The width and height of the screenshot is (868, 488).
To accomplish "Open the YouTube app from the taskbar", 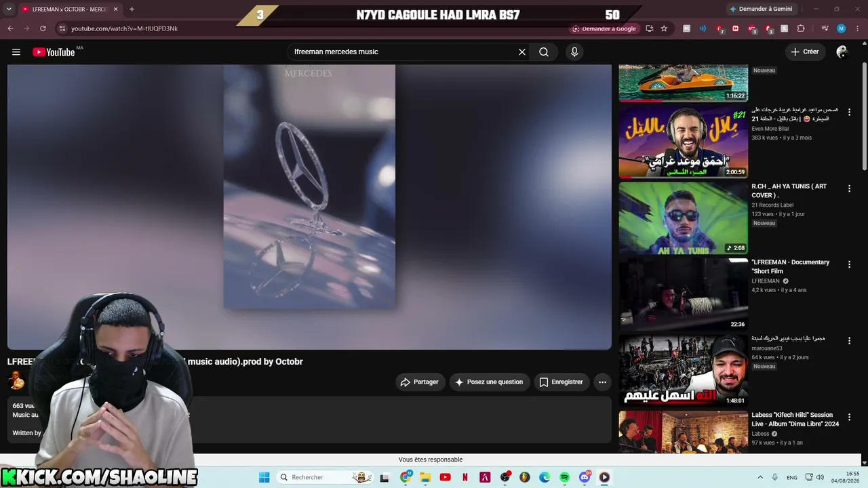I will point(445,477).
